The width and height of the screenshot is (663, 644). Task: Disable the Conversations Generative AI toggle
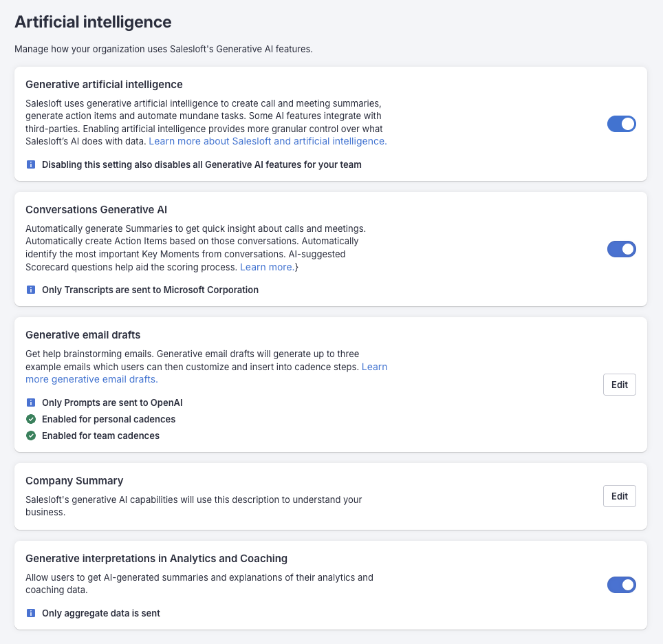coord(621,249)
